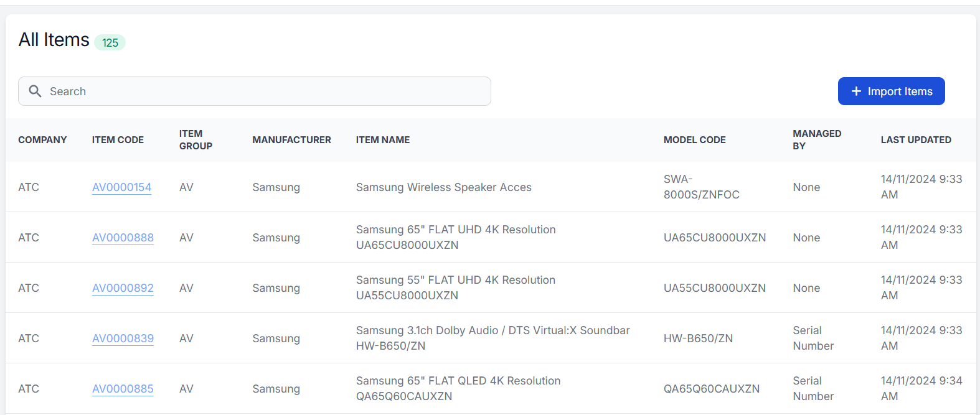Click ATC company in AV0000892 row

pyautogui.click(x=29, y=288)
